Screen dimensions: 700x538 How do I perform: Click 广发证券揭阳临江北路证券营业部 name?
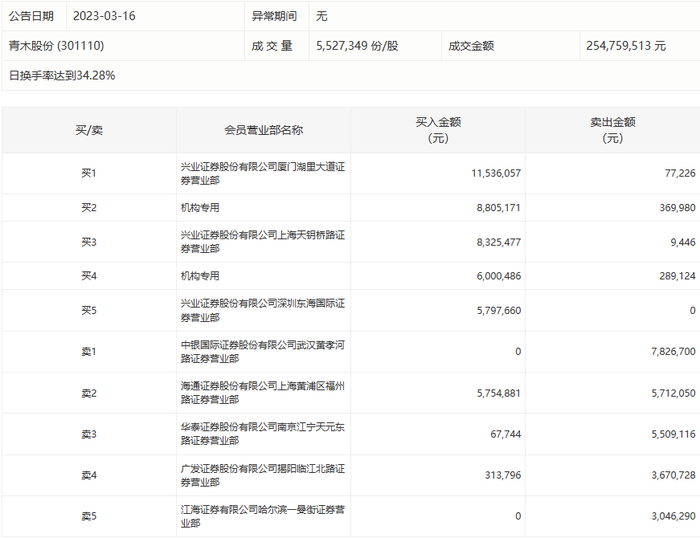coord(262,475)
